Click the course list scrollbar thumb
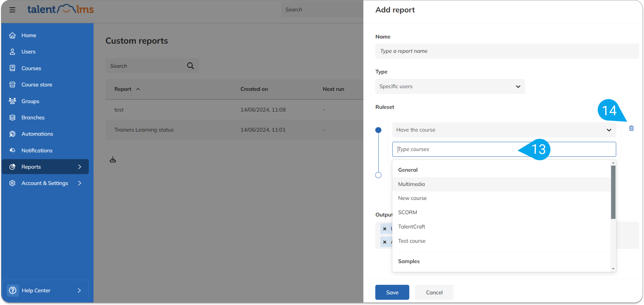 click(613, 192)
